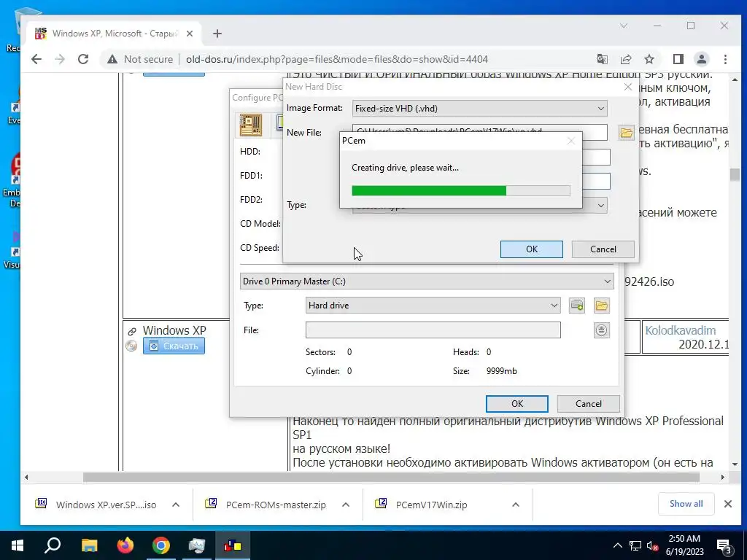Click the page horizontal scrollbar

391,477
